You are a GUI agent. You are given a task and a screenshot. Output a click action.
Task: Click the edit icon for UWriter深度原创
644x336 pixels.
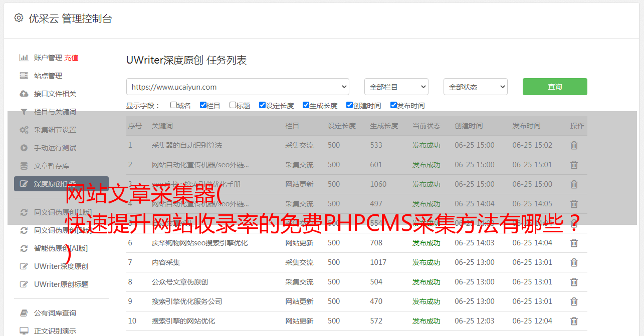pos(24,266)
